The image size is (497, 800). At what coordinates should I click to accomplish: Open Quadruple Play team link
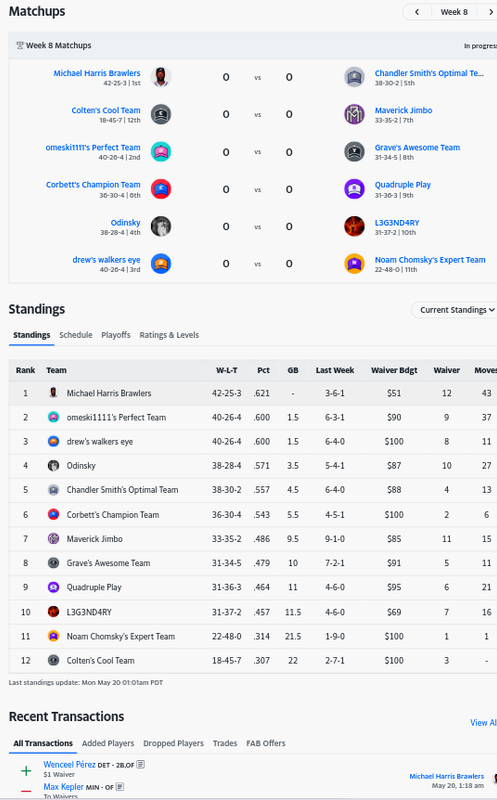pyautogui.click(x=403, y=185)
